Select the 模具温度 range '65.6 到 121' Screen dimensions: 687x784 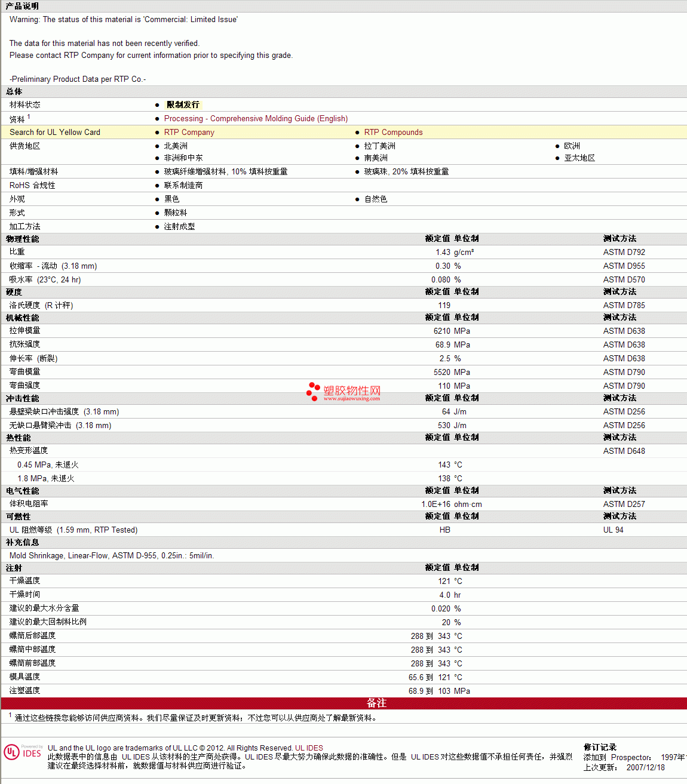click(430, 678)
